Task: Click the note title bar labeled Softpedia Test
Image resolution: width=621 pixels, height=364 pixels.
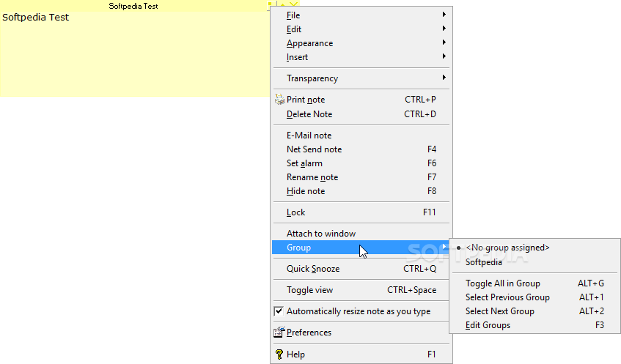Action: click(133, 6)
